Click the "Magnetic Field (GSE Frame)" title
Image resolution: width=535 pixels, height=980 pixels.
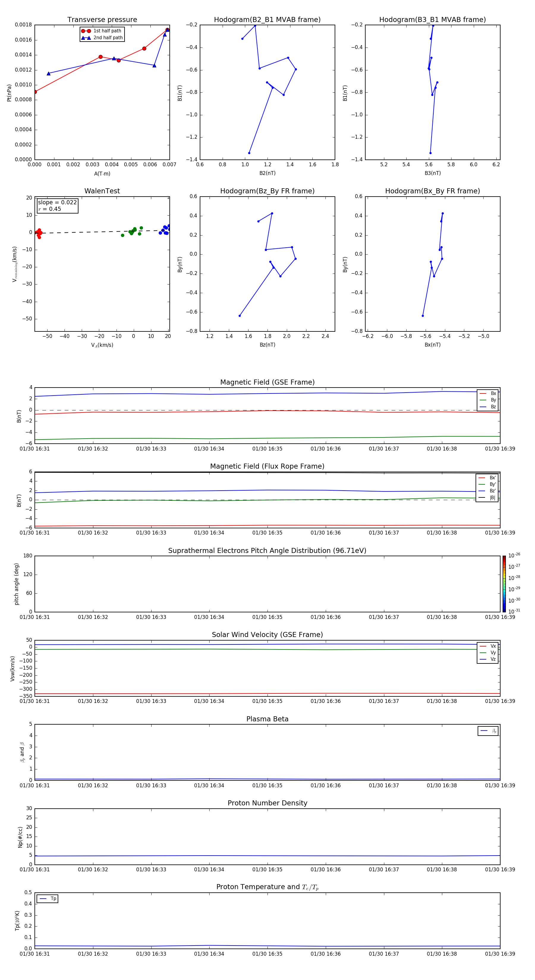click(x=267, y=382)
